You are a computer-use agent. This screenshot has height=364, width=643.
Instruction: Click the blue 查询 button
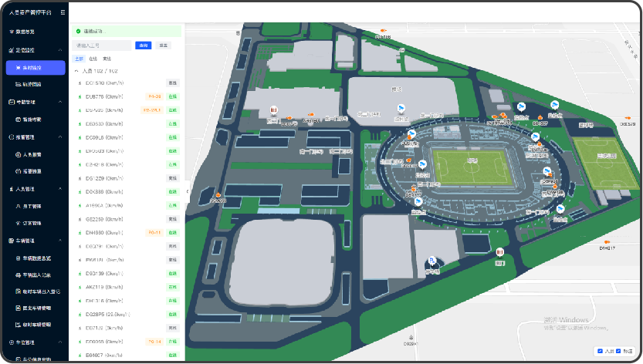[x=143, y=46]
